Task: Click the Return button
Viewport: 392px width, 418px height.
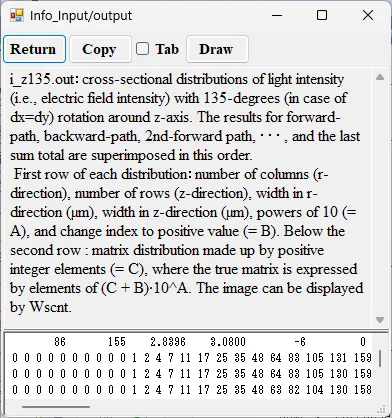Action: click(x=34, y=49)
